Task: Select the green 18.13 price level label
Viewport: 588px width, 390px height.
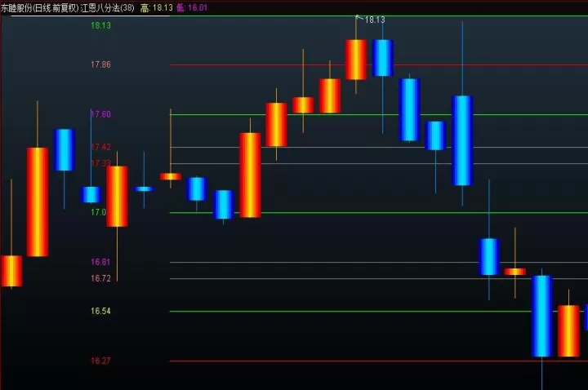Action: (101, 25)
